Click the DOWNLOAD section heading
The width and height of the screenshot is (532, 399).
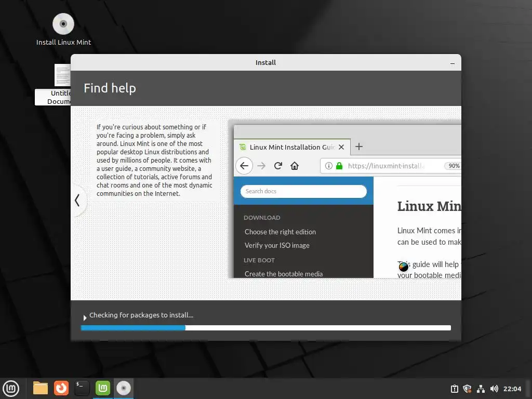262,218
